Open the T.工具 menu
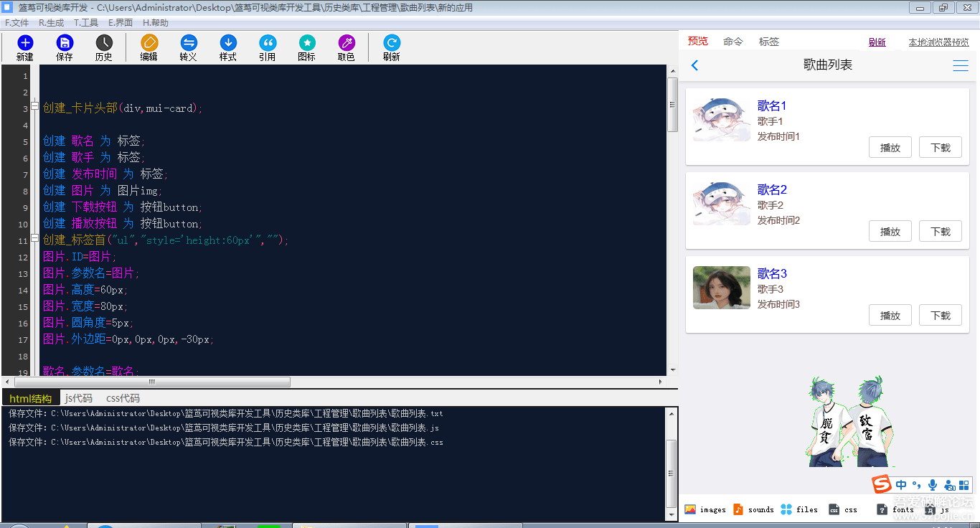Screen dimensions: 980x528 (86, 23)
